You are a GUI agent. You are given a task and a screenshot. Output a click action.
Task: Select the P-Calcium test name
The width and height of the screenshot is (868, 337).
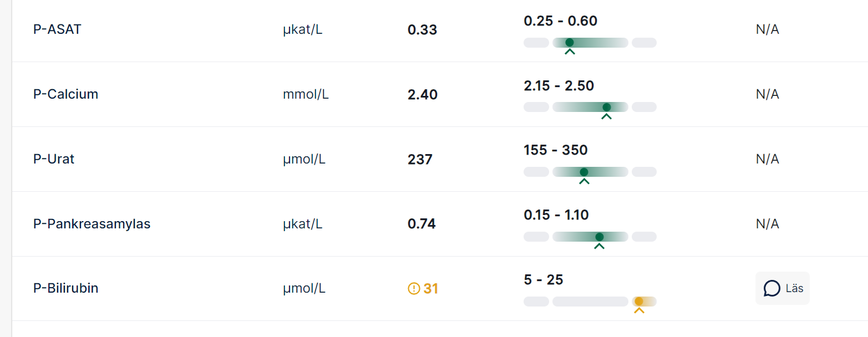pyautogui.click(x=65, y=94)
